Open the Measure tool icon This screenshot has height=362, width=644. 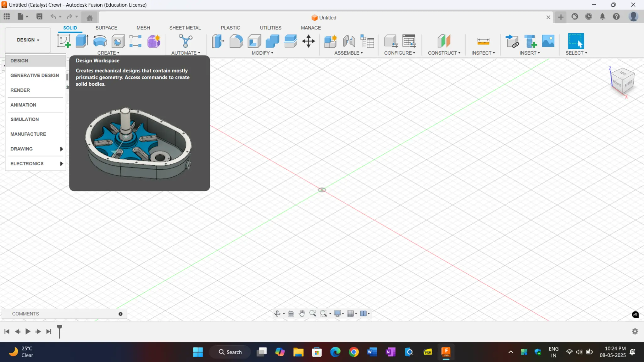(483, 41)
